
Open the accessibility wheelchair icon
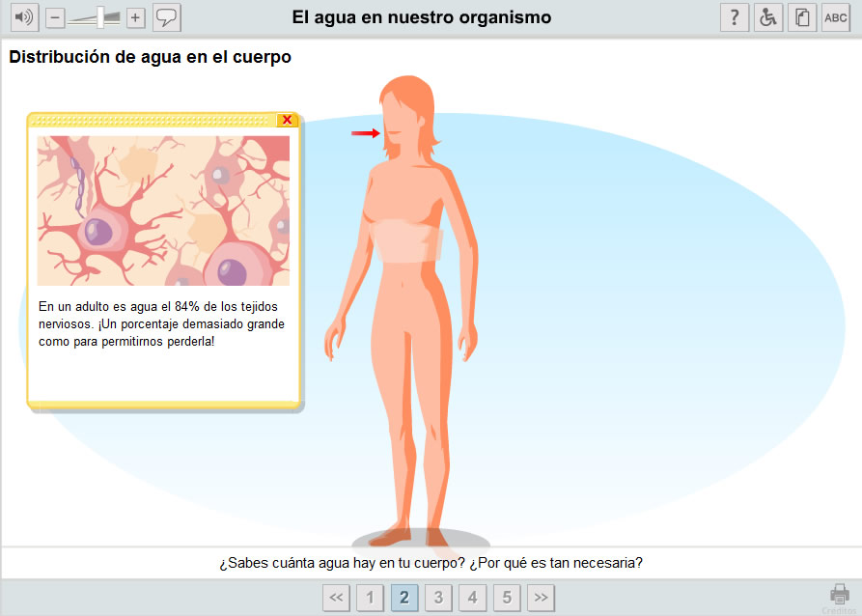[768, 17]
